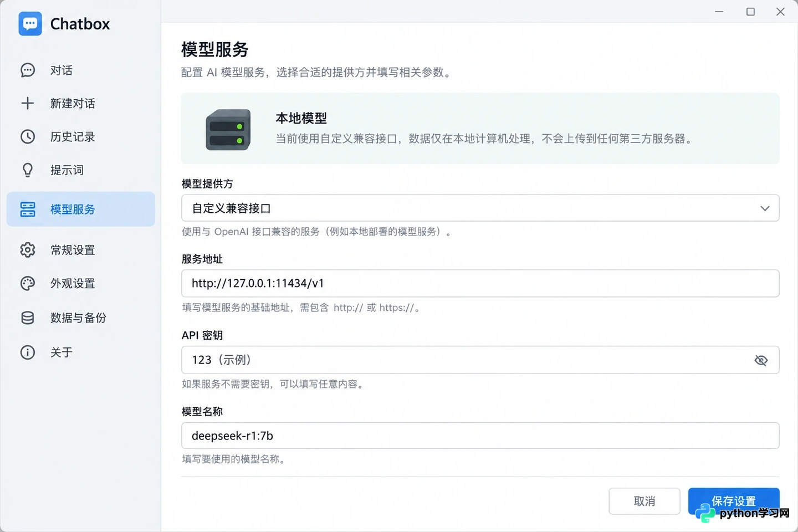This screenshot has width=798, height=532.
Task: Click the 取消 button
Action: [644, 501]
